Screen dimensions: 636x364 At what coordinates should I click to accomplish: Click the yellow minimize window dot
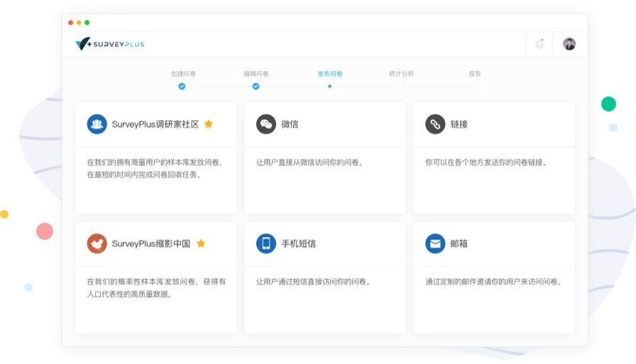[79, 23]
